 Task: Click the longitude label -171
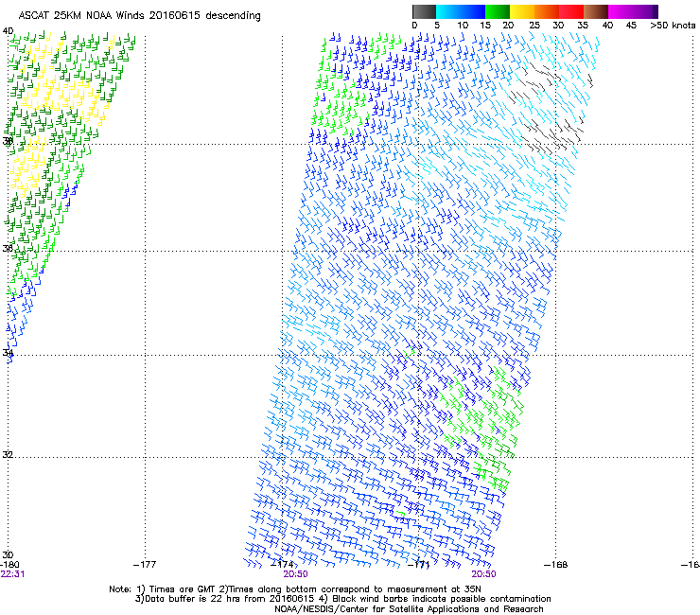click(418, 565)
